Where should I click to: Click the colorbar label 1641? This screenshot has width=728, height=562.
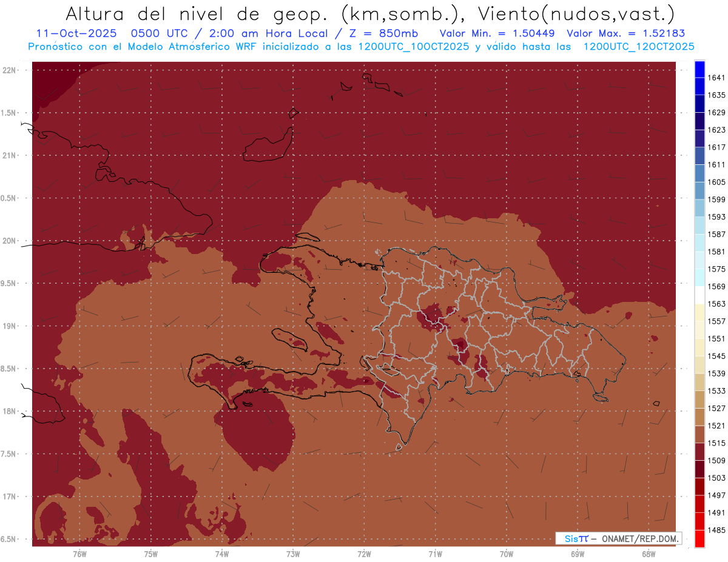click(716, 78)
